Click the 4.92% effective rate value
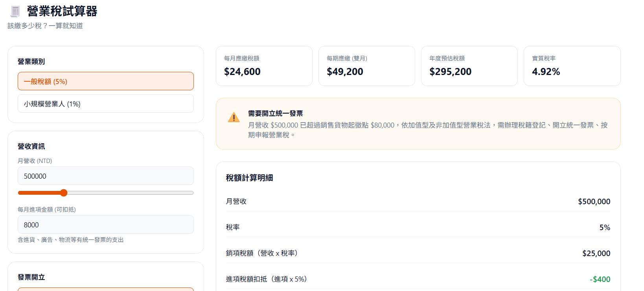644x291 pixels. 546,72
